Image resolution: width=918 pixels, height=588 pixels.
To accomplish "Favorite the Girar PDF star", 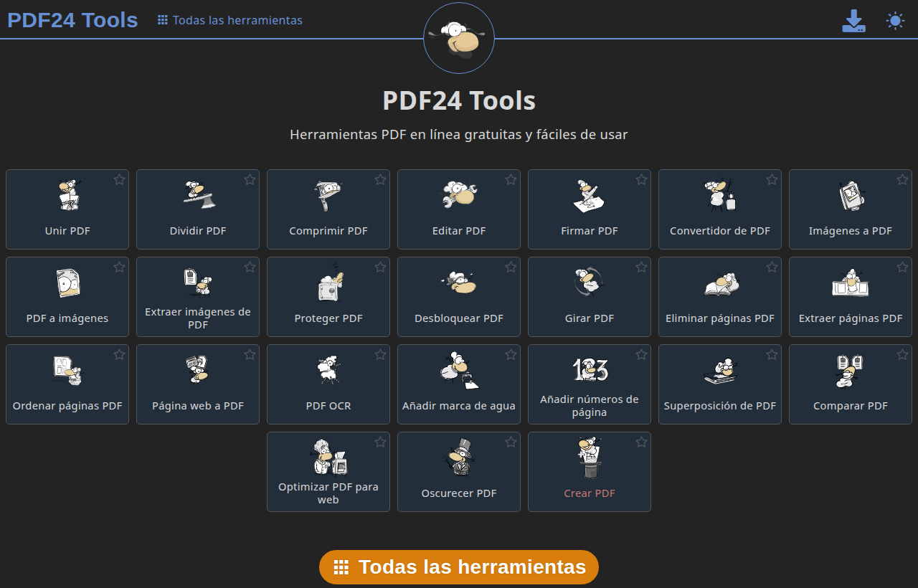I will 641,267.
